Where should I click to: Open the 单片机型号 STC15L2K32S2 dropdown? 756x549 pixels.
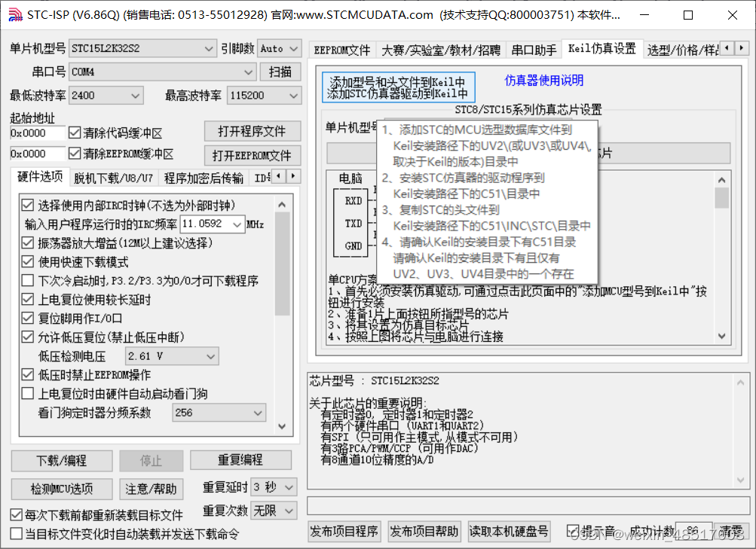pos(142,48)
